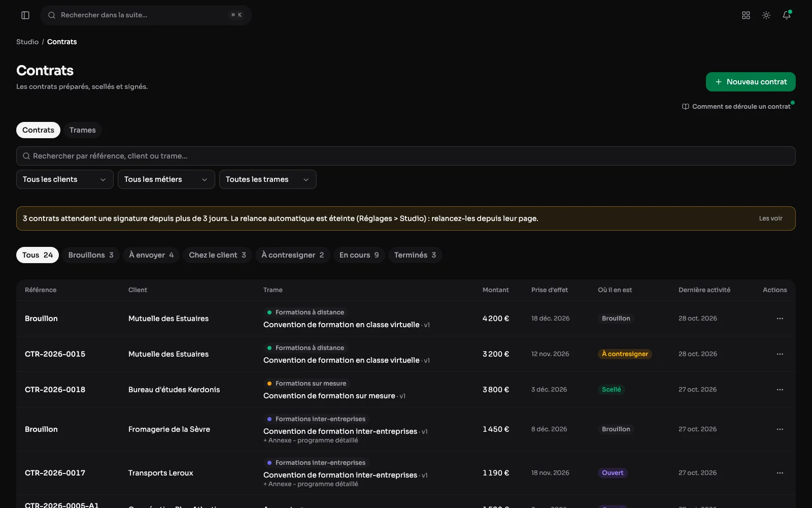Filter by À contresigner status
The image size is (812, 508).
click(292, 255)
